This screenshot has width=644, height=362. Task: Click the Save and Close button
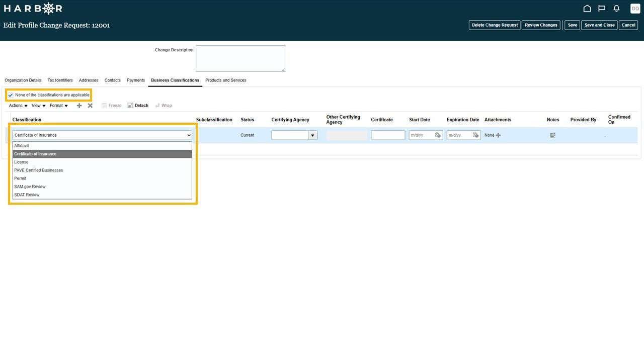click(x=599, y=25)
